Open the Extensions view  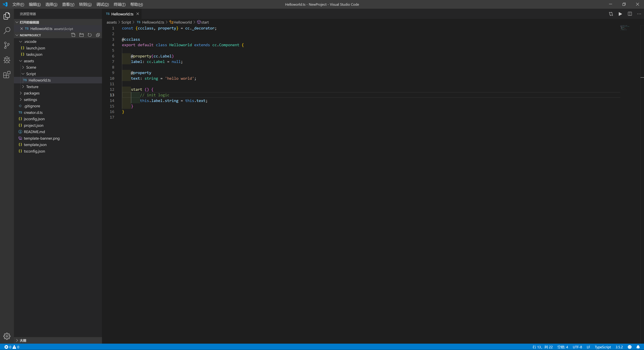pyautogui.click(x=7, y=74)
